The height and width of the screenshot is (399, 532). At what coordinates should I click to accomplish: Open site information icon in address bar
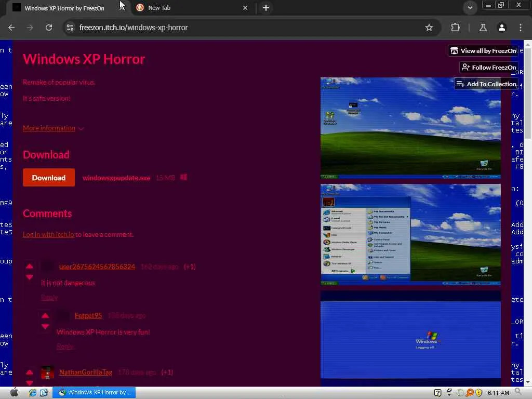70,28
